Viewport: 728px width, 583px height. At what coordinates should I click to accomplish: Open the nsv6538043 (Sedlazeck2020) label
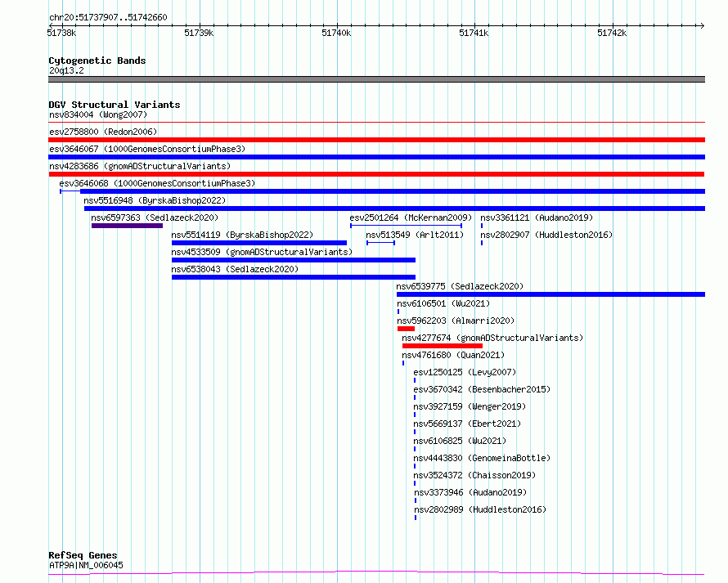pyautogui.click(x=235, y=269)
